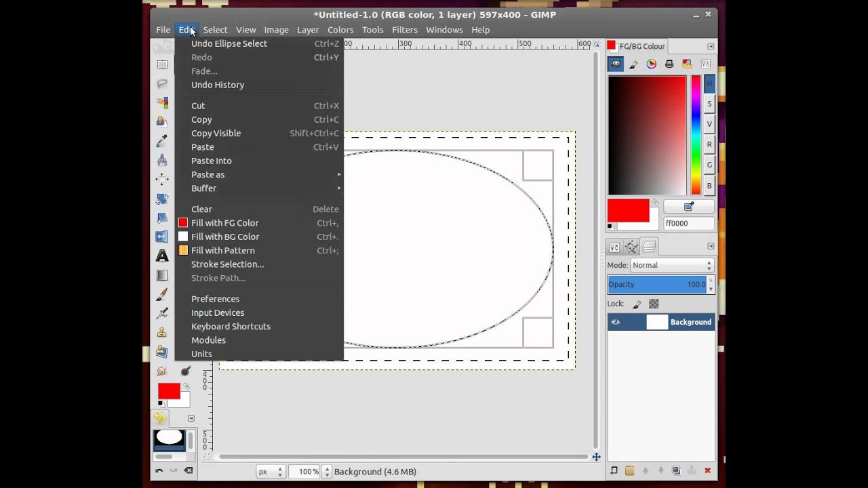868x488 pixels.
Task: Choose Fill with Pattern
Action: (259, 251)
